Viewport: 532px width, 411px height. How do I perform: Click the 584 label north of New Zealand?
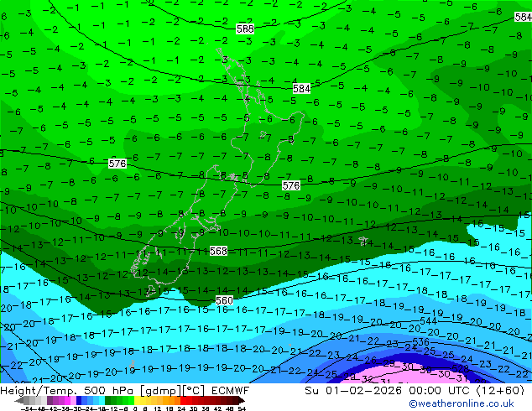tap(301, 89)
